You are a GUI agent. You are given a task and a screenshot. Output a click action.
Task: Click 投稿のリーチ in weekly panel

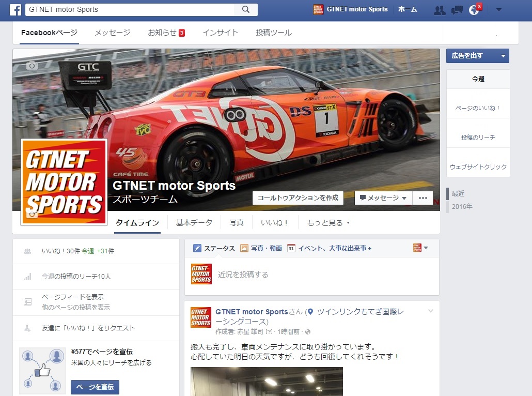(478, 137)
